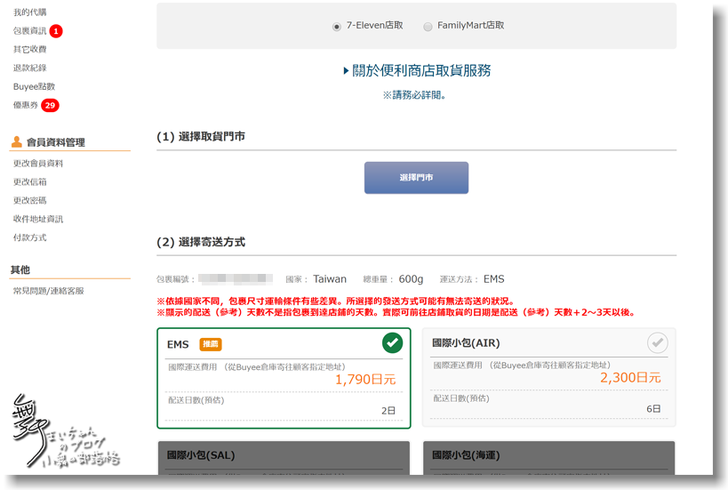Open 收件地址資訊 in the sidebar
The height and width of the screenshot is (490, 728).
pyautogui.click(x=38, y=219)
